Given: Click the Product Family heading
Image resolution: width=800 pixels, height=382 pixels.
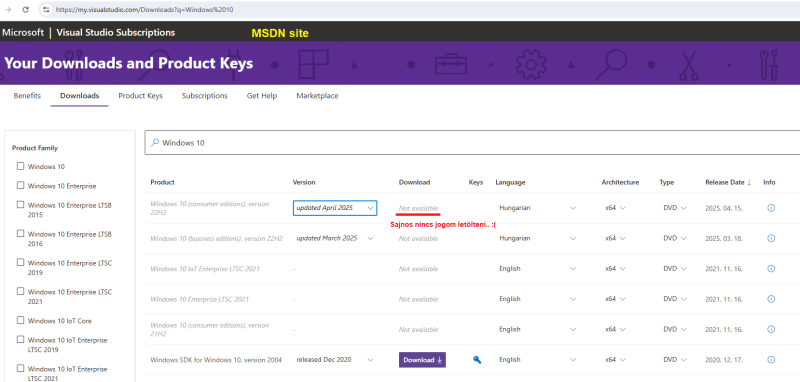Looking at the screenshot, I should 35,148.
